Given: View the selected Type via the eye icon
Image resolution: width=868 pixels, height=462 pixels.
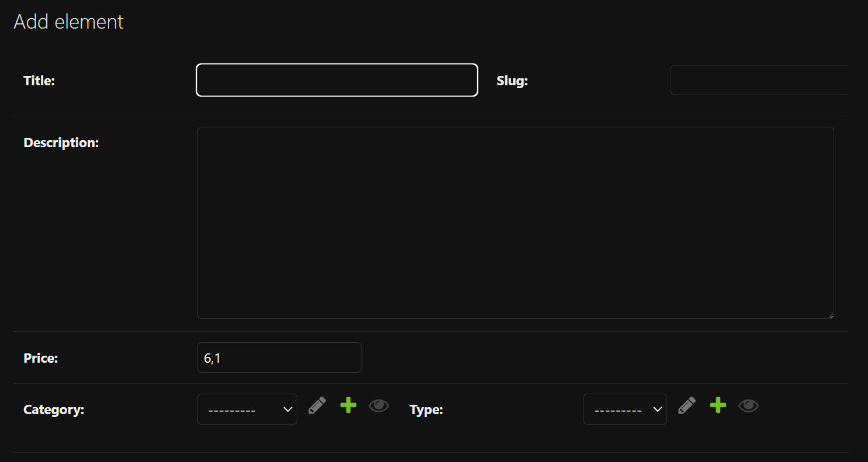Looking at the screenshot, I should [x=748, y=405].
